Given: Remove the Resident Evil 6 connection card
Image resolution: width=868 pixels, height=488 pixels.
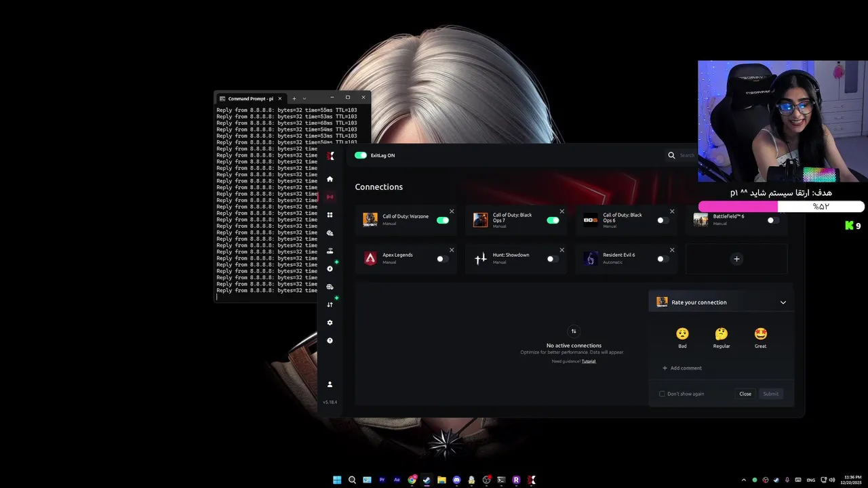Looking at the screenshot, I should tap(672, 250).
